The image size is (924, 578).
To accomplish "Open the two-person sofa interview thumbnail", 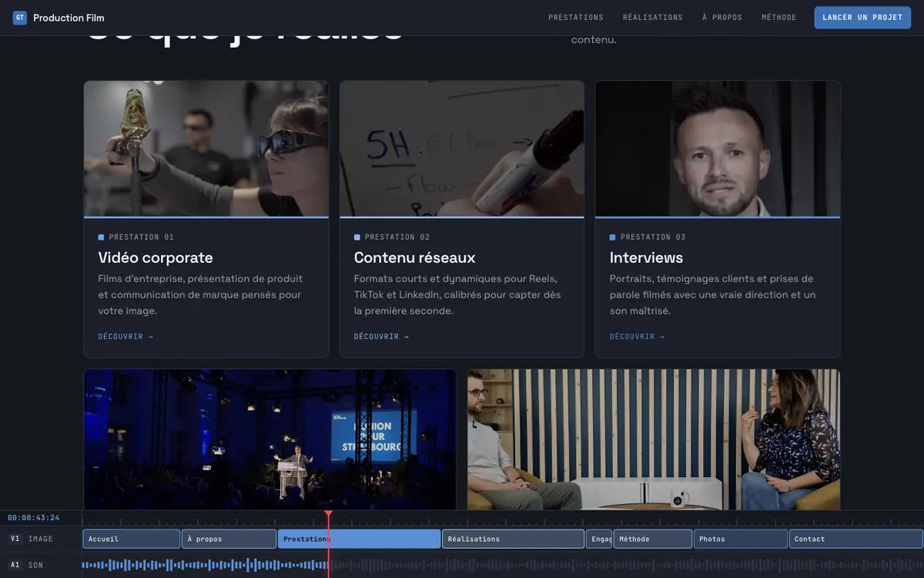I will (654, 439).
